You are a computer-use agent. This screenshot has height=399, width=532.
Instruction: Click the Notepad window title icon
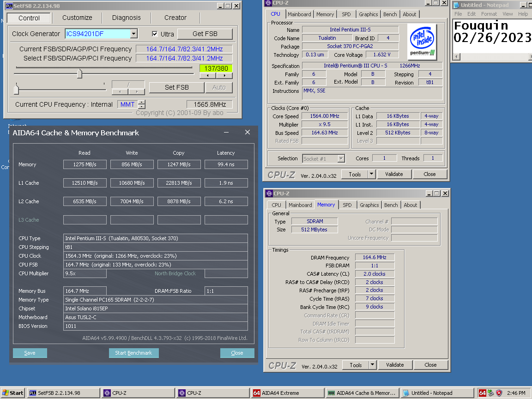(x=456, y=5)
